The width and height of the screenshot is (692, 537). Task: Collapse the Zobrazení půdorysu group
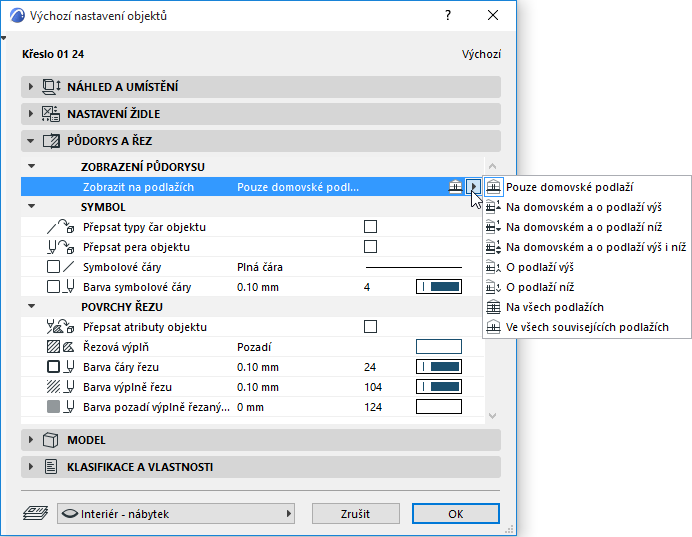[31, 167]
